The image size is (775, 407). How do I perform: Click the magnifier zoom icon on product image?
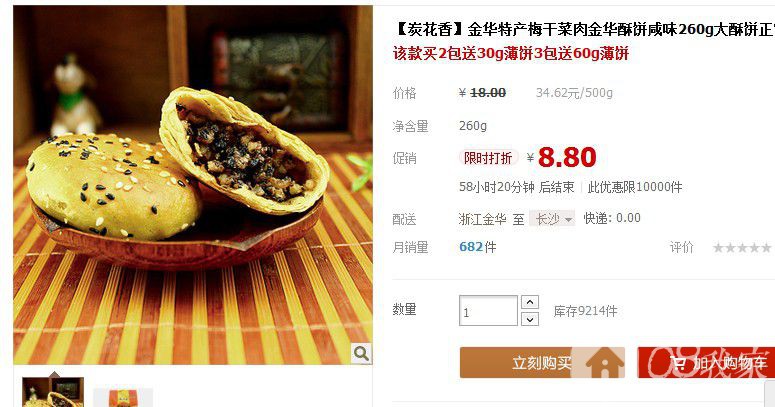[361, 354]
